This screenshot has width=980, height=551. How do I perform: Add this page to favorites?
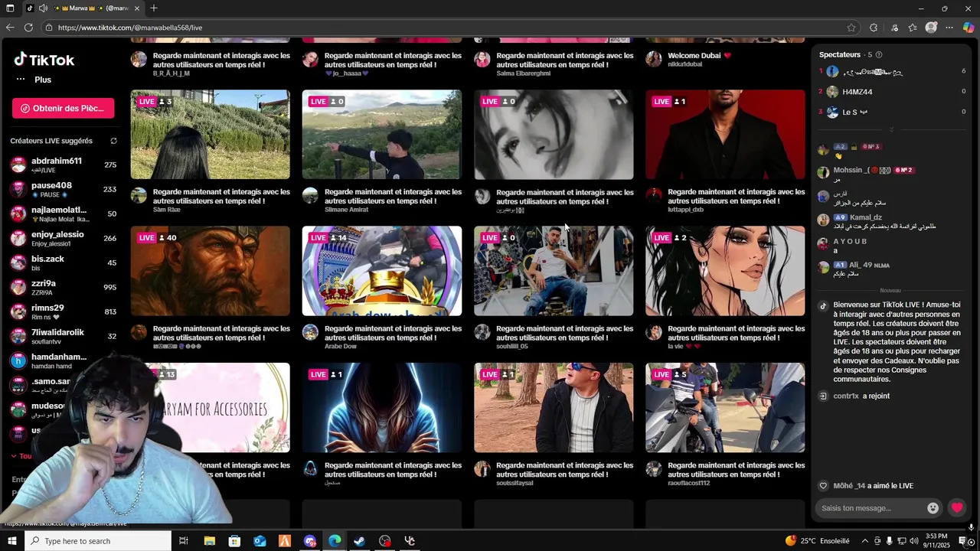coord(851,28)
